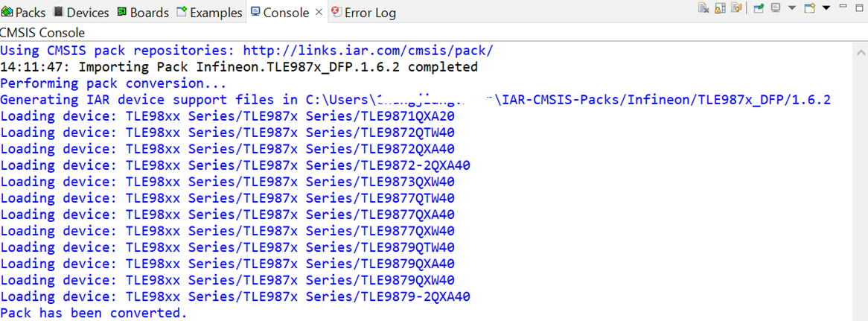Image resolution: width=868 pixels, height=321 pixels.
Task: Minimize the console view panel
Action: click(843, 8)
